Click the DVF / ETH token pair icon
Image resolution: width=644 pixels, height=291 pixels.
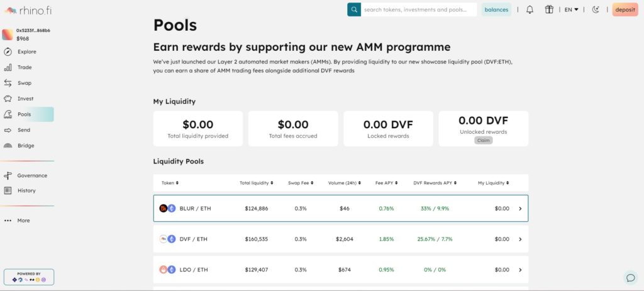click(167, 239)
